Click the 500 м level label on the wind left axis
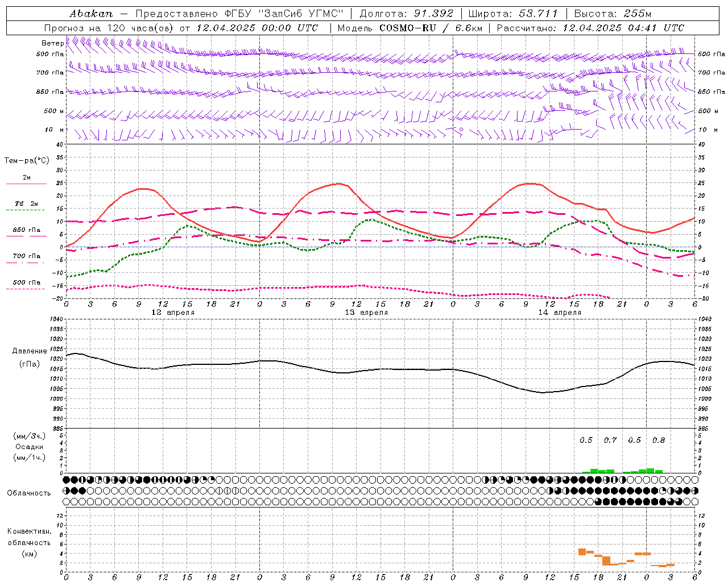728x582 pixels. 54,111
